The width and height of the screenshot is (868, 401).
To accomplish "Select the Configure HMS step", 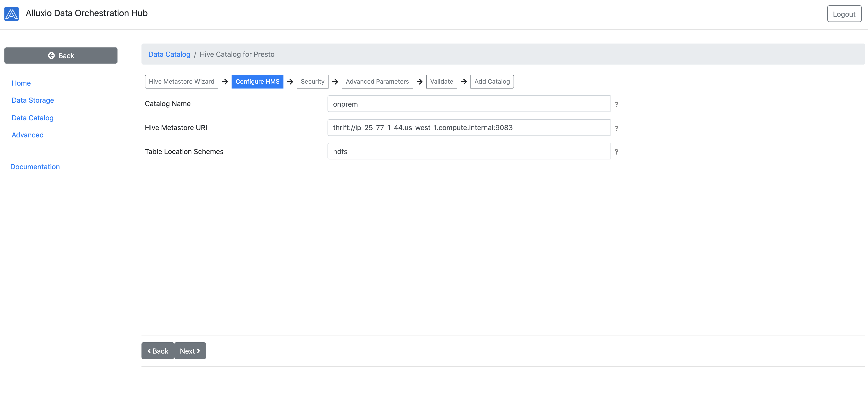I will click(258, 81).
